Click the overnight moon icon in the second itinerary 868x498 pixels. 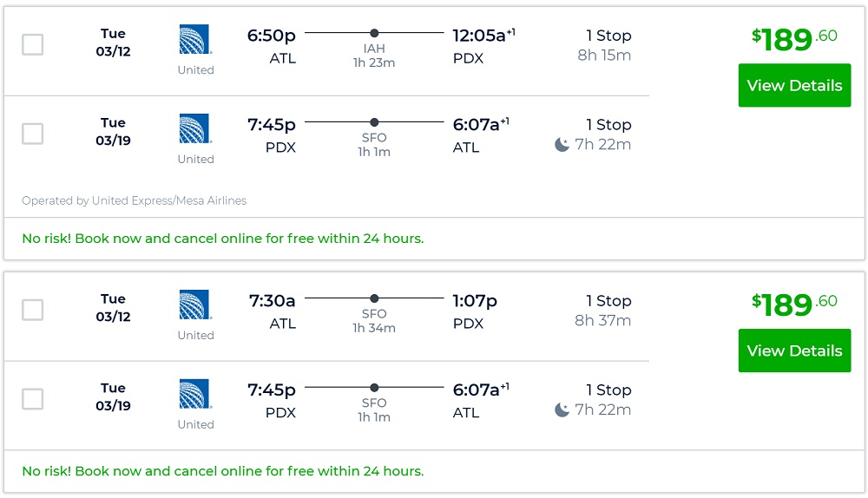[x=562, y=410]
